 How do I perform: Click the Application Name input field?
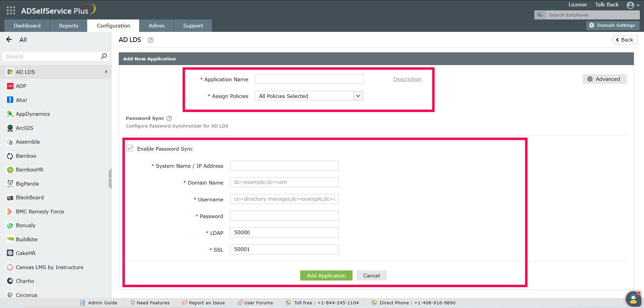pos(309,79)
